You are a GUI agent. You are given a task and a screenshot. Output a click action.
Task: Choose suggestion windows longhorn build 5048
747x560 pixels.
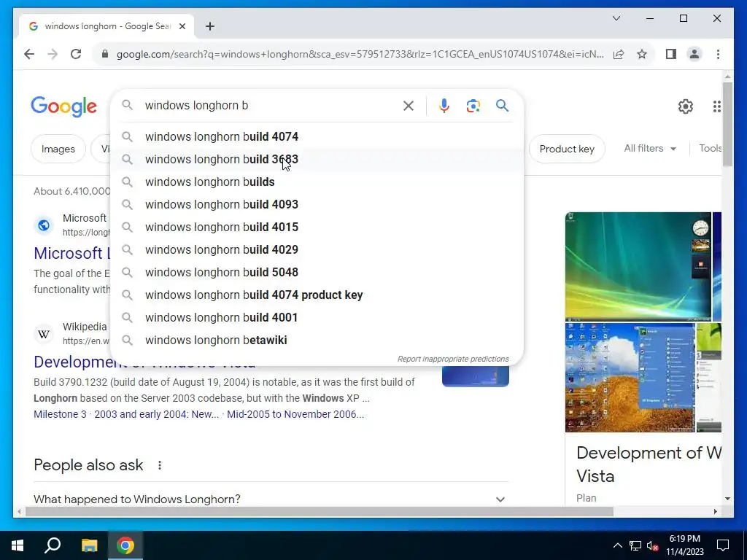point(317,273)
